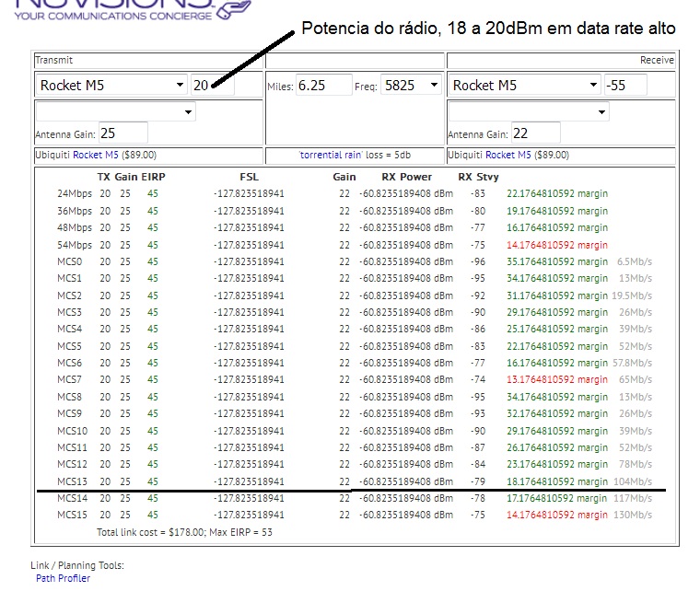
Task: Click the 'torrential rain' link
Action: [x=331, y=155]
